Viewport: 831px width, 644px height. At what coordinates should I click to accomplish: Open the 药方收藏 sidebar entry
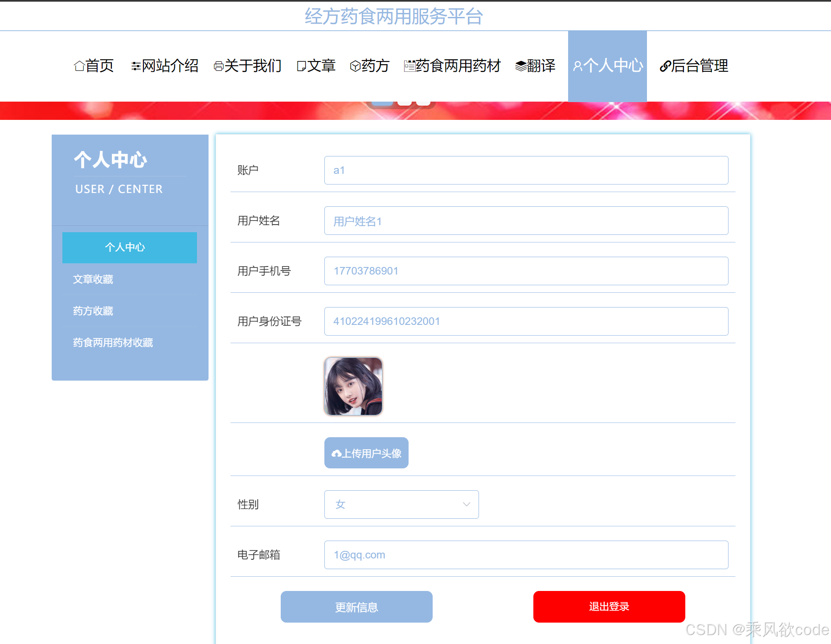tap(93, 311)
